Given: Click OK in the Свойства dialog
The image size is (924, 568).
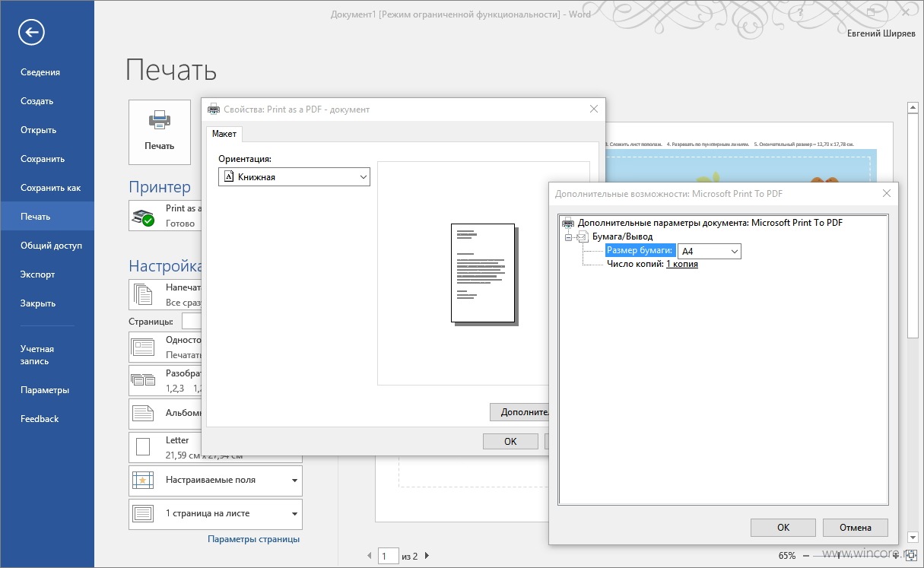Looking at the screenshot, I should pos(510,441).
